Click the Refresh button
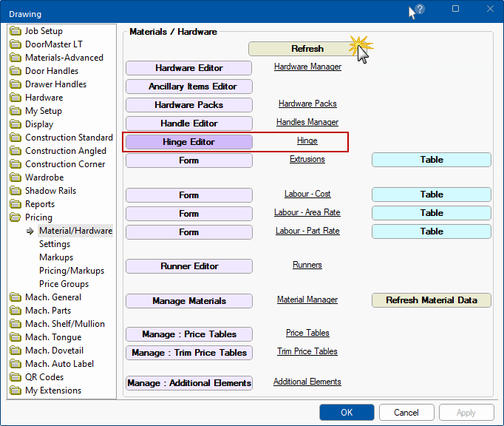The image size is (504, 426). coord(307,49)
